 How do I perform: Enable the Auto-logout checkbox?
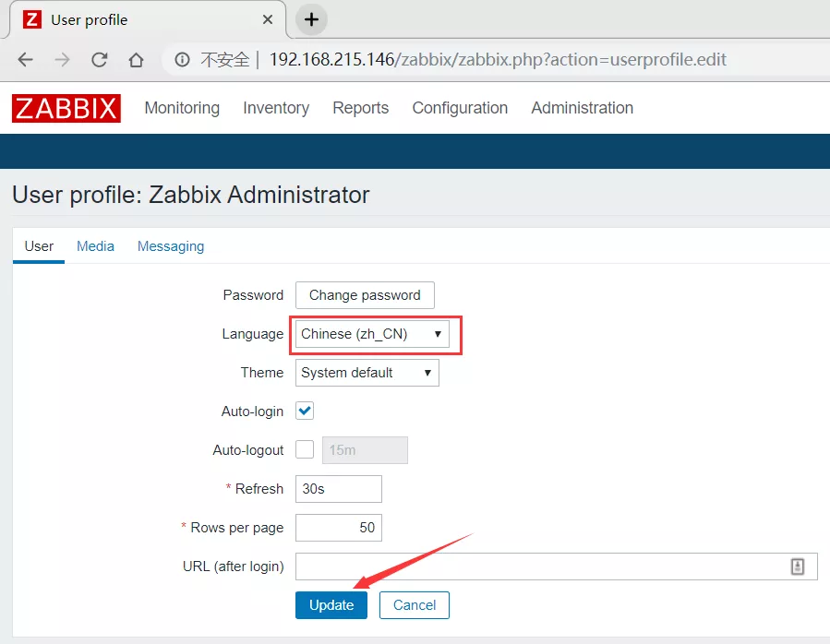click(x=305, y=450)
